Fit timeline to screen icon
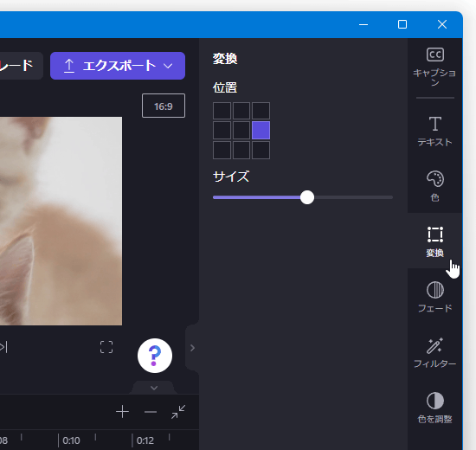Viewport: 476px width, 450px height. point(178,412)
